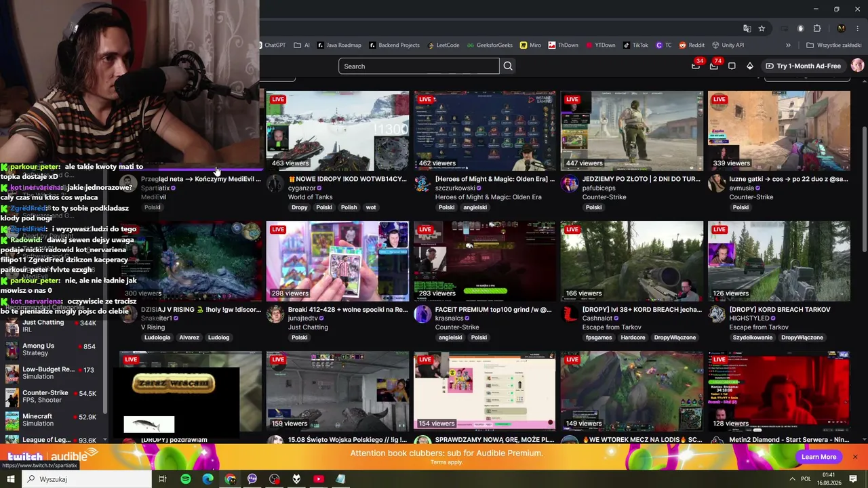The height and width of the screenshot is (488, 868).
Task: Click inside the Twitch search field
Action: tap(419, 66)
